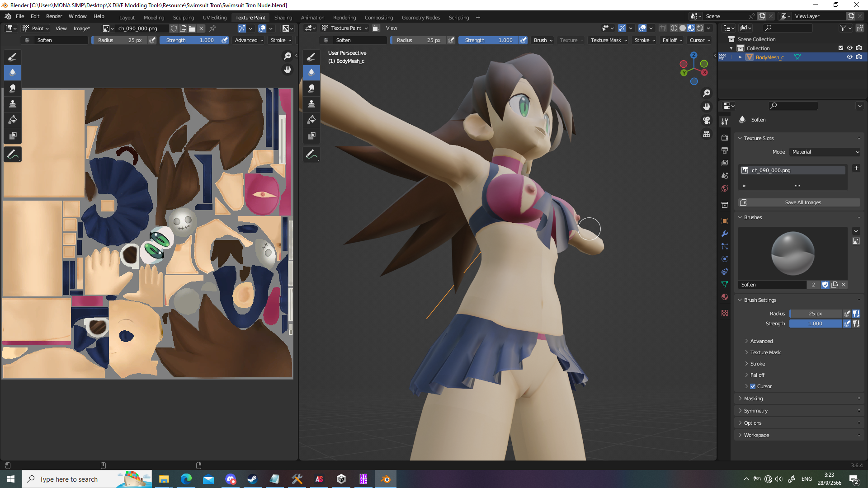
Task: Switch to the Sculpting workspace tab
Action: (184, 18)
